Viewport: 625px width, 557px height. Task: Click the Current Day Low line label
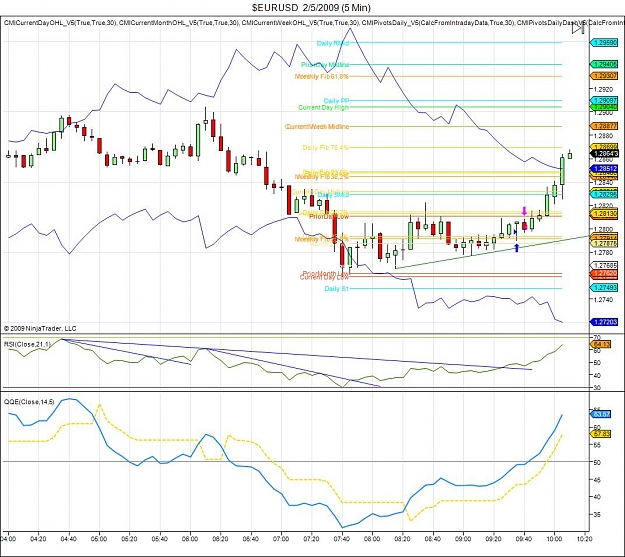tap(324, 278)
